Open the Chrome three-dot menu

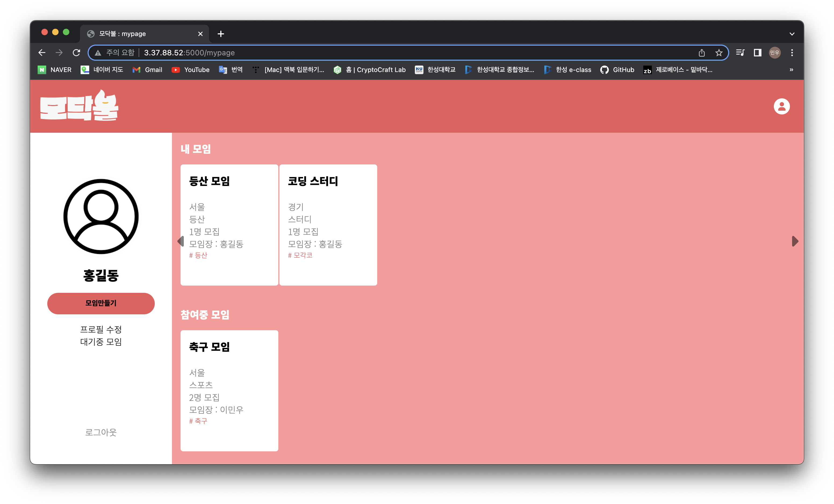pos(792,52)
